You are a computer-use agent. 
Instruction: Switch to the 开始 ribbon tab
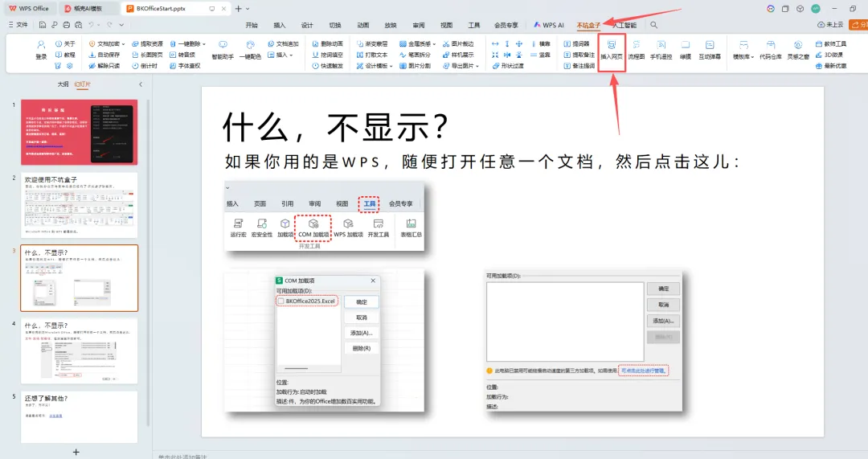252,26
